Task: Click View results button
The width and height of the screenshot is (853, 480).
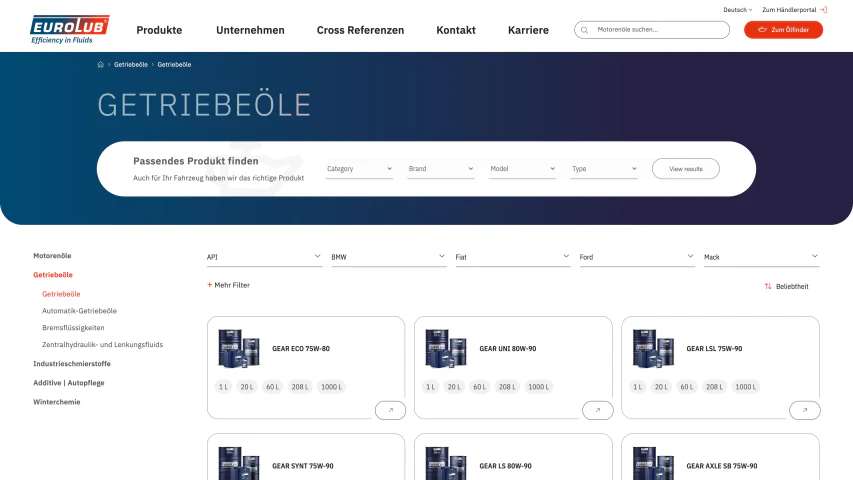Action: coord(685,169)
